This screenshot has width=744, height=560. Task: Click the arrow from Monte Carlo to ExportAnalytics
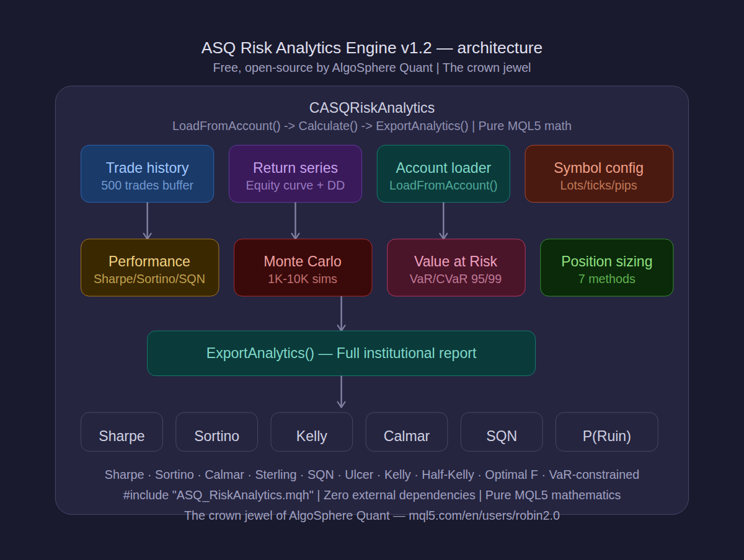(x=342, y=313)
